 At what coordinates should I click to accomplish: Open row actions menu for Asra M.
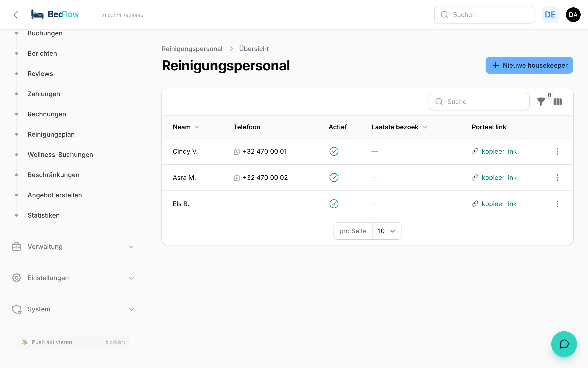click(x=558, y=178)
